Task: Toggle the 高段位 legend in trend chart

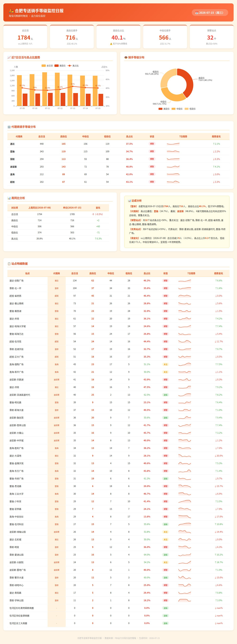Action: coord(60,66)
